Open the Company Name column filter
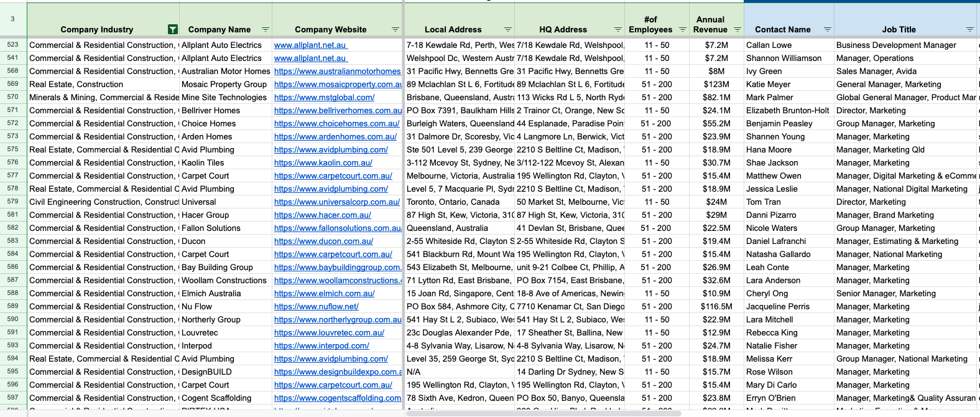The width and height of the screenshot is (980, 417). tap(266, 29)
